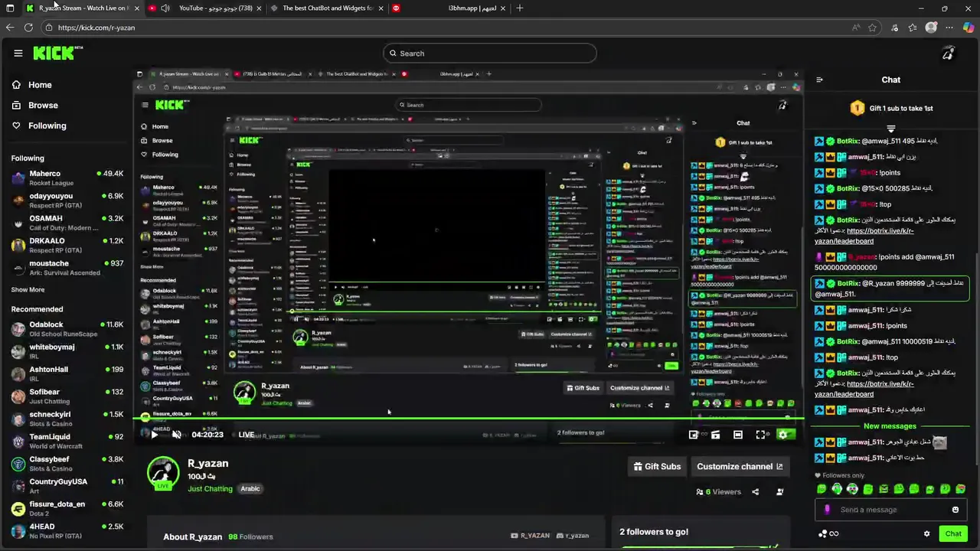
Task: Expand Show More under Following list
Action: pyautogui.click(x=28, y=290)
